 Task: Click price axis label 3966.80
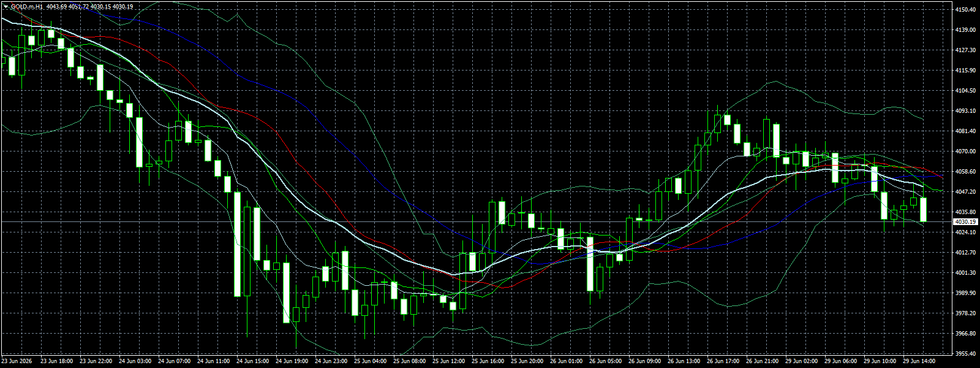click(x=965, y=334)
